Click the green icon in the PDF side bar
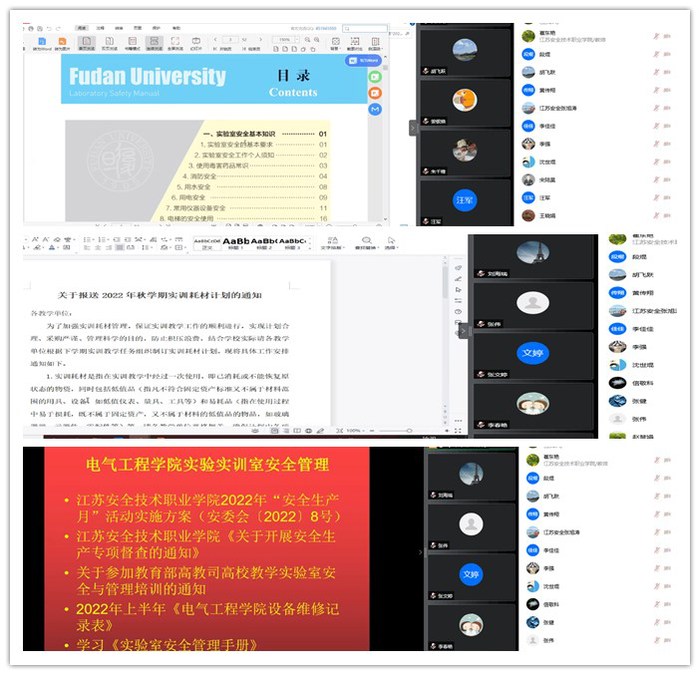The width and height of the screenshot is (699, 675). point(375,76)
